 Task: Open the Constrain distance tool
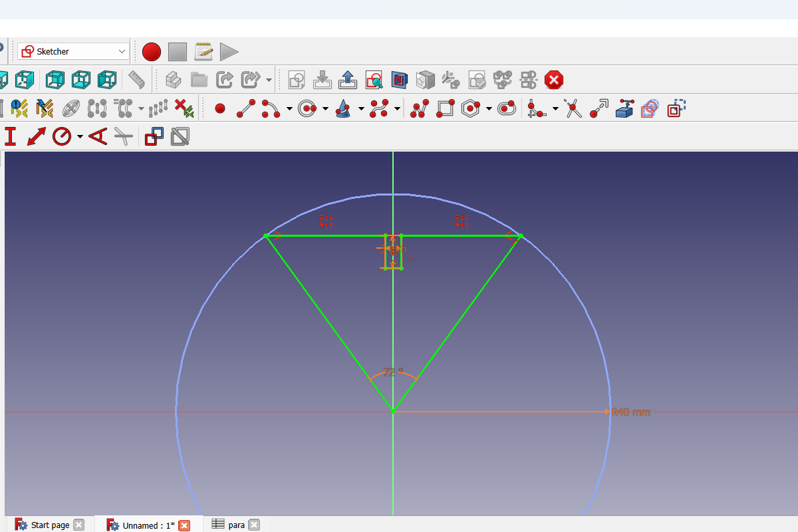pyautogui.click(x=37, y=136)
